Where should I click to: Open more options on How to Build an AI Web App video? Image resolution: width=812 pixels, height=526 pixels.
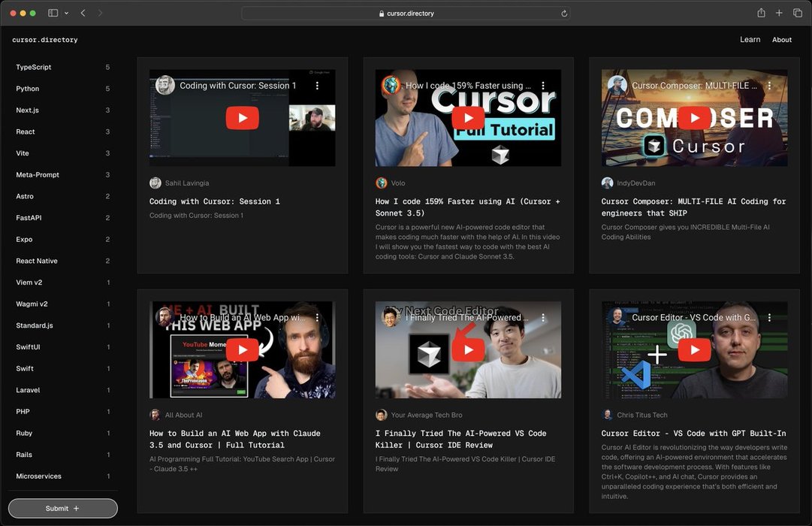tap(318, 317)
